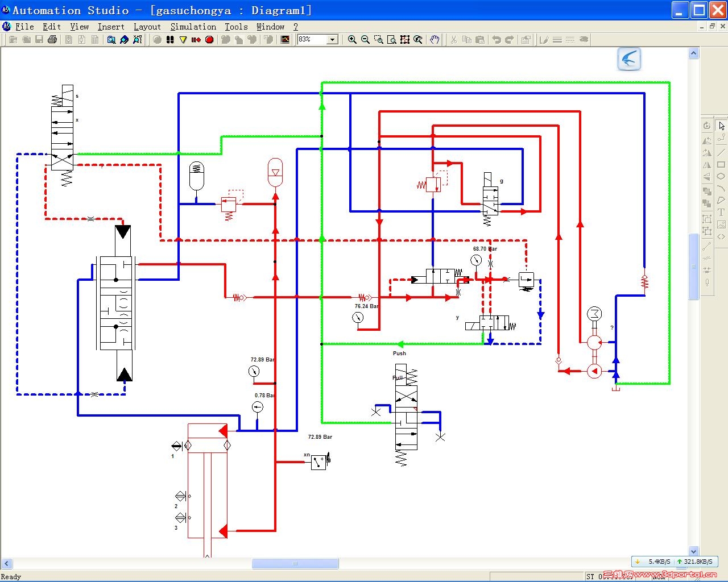Click the 0.78 Bar gauge reading

265,396
